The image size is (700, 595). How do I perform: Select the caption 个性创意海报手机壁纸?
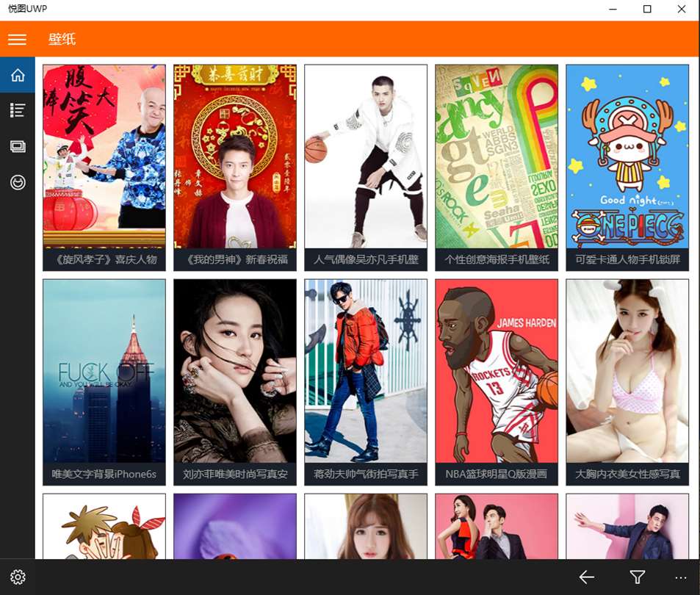(497, 259)
